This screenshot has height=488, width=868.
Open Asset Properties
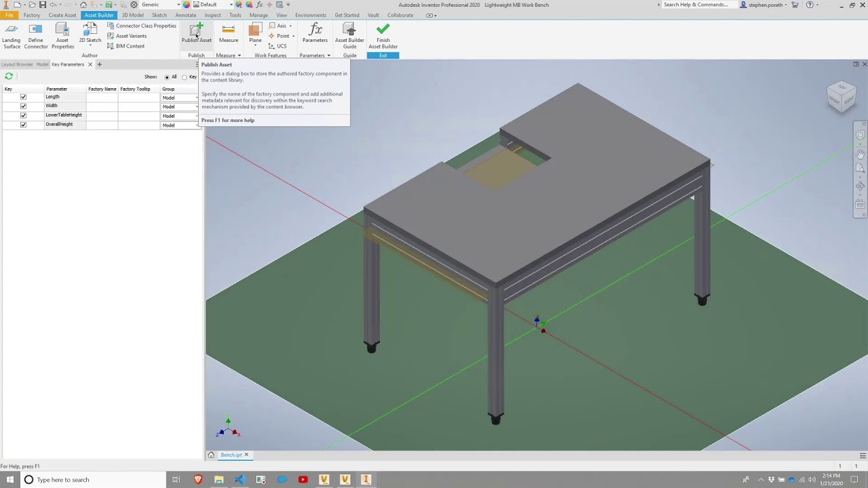coord(62,36)
